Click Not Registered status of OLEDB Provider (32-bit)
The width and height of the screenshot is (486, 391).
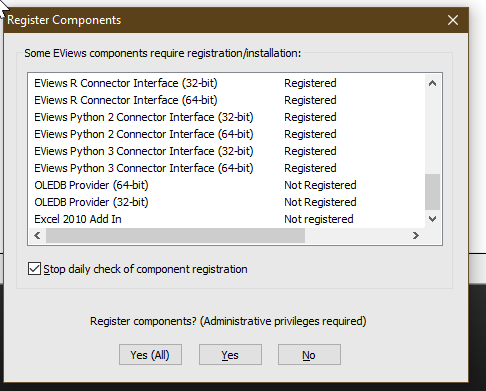[320, 202]
